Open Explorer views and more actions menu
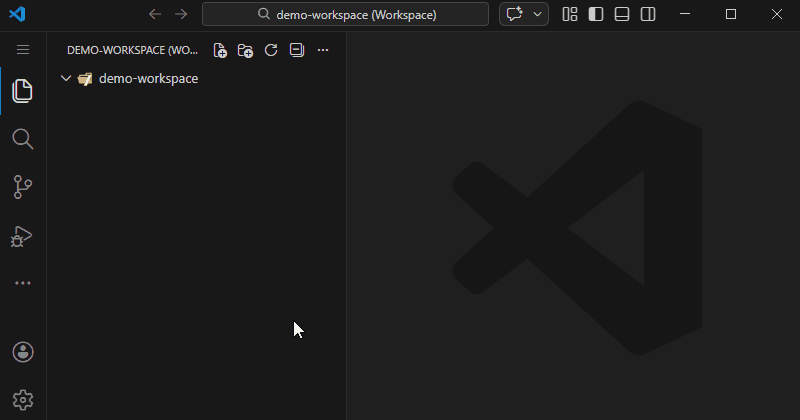Screen dimensions: 800x420 tap(323, 50)
